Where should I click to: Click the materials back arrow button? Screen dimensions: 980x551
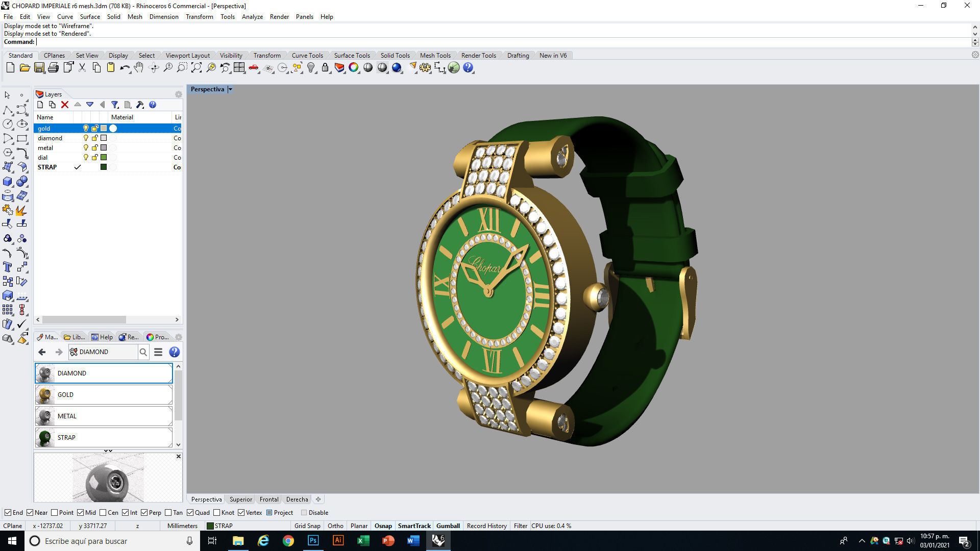pyautogui.click(x=42, y=352)
